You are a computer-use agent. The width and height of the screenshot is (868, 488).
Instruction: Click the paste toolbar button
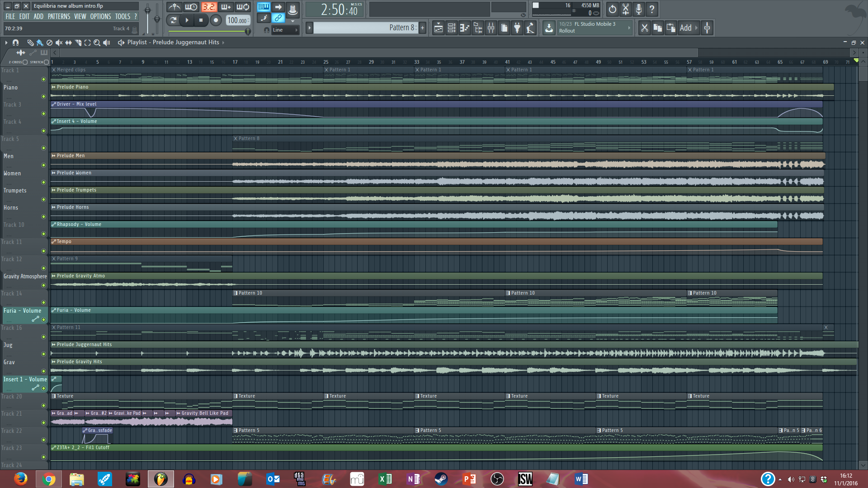point(671,28)
